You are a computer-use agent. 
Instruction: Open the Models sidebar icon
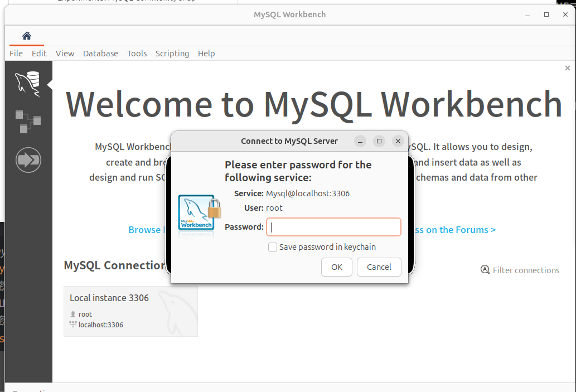pyautogui.click(x=28, y=121)
